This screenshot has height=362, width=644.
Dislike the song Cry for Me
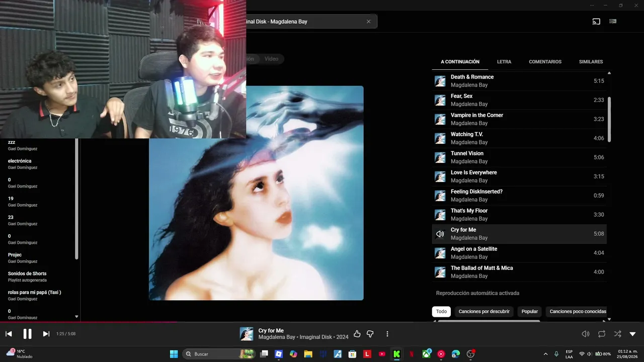[370, 334]
